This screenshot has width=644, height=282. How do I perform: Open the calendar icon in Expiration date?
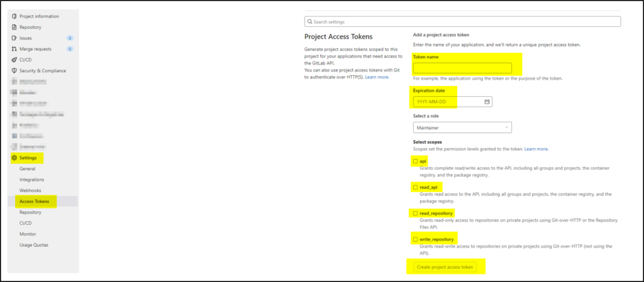487,102
